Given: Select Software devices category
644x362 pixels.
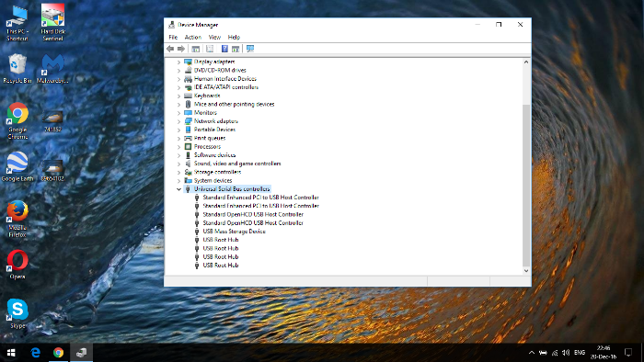Looking at the screenshot, I should click(214, 155).
